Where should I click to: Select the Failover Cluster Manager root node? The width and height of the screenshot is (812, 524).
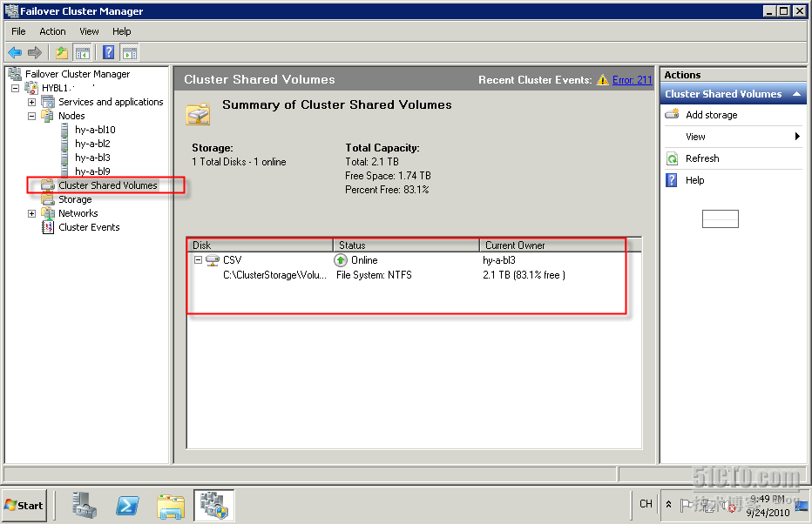point(78,74)
